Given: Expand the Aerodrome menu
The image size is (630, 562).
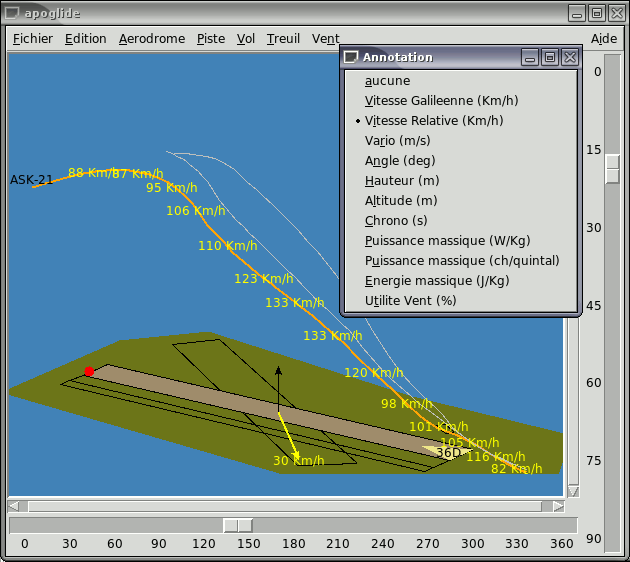Looking at the screenshot, I should pos(151,39).
